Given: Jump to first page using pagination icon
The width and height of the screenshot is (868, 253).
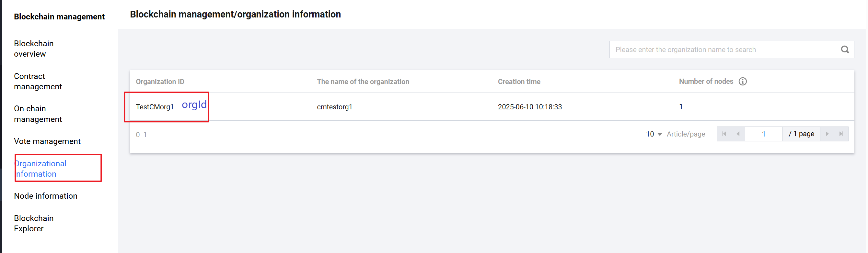Looking at the screenshot, I should (724, 134).
